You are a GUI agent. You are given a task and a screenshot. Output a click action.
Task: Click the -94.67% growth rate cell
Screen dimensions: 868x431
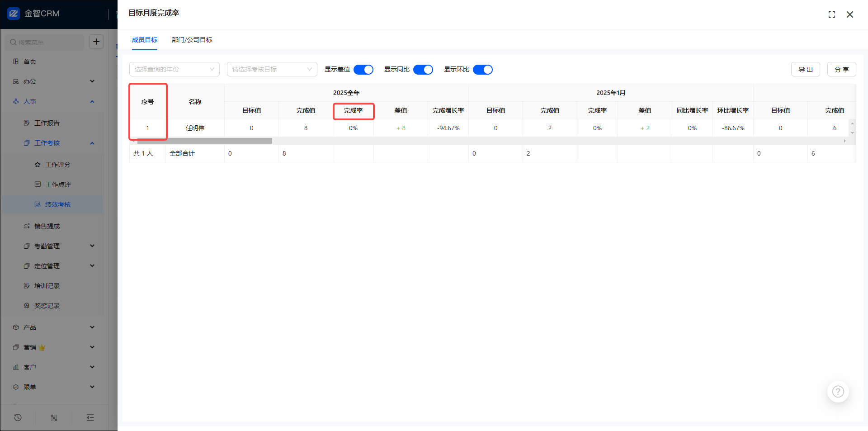tap(448, 128)
